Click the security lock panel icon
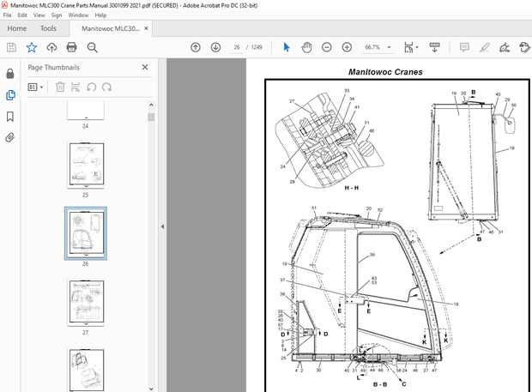532x392 pixels. 10,74
